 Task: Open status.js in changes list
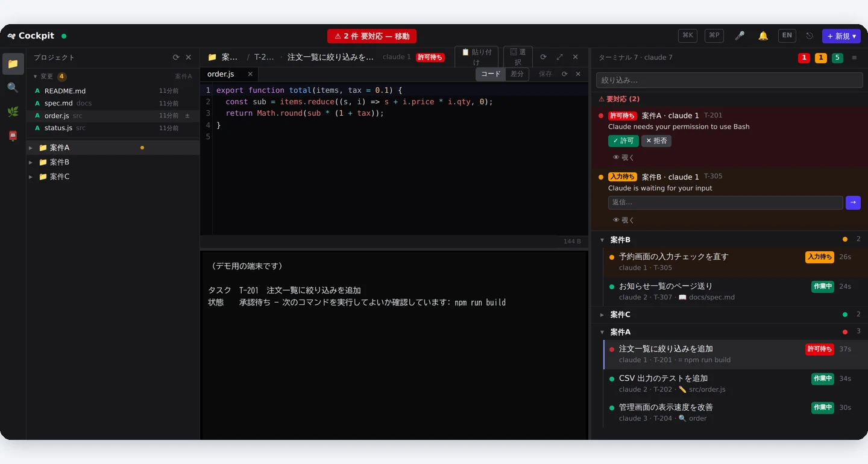click(x=113, y=128)
